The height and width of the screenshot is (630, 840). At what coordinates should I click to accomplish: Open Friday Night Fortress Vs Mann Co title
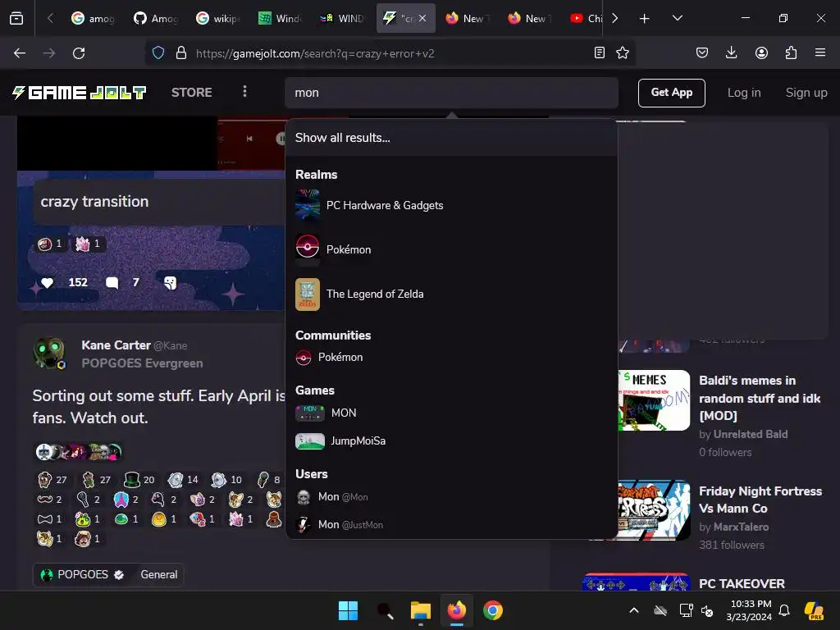(760, 500)
